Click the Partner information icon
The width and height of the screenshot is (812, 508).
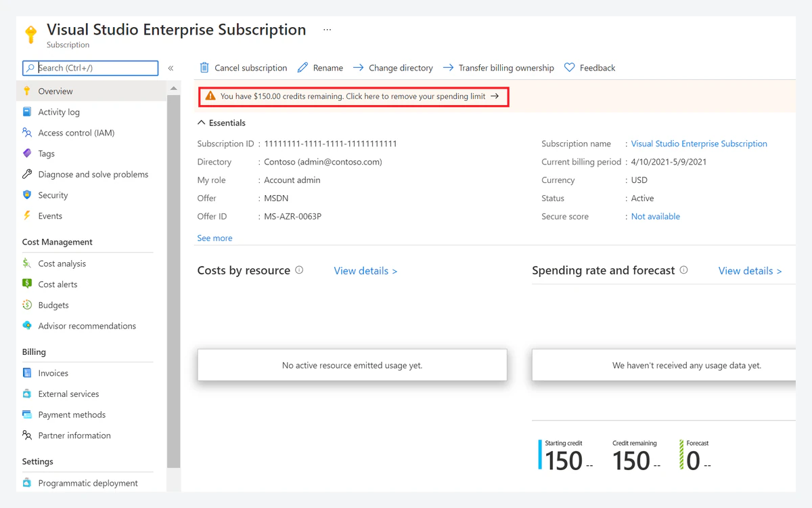pos(27,436)
